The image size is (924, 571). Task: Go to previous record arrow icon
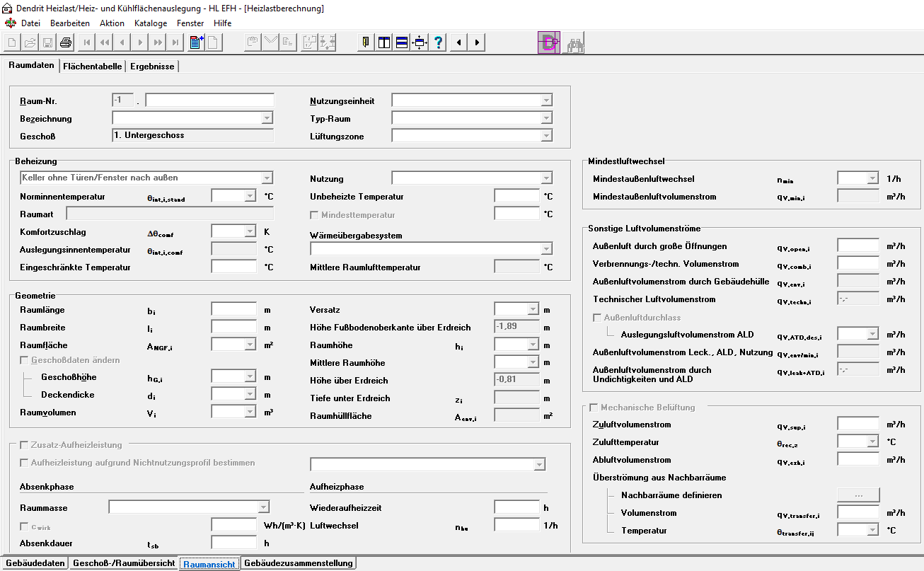pyautogui.click(x=122, y=42)
